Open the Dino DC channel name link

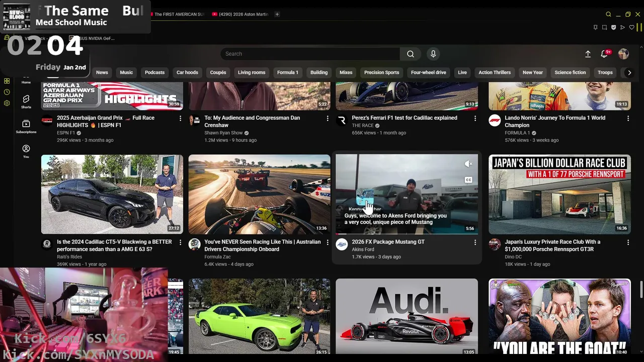pos(513,257)
